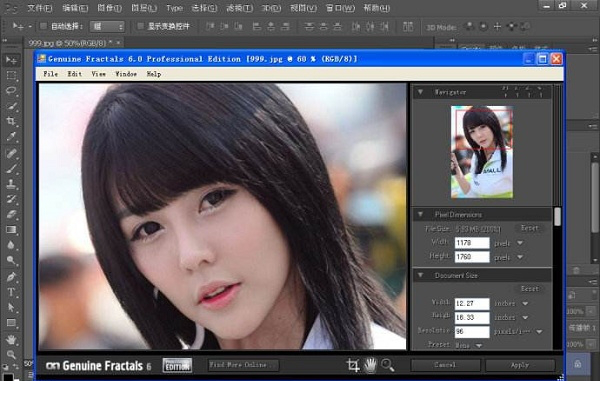Select the Healing Brush tool

[11, 153]
